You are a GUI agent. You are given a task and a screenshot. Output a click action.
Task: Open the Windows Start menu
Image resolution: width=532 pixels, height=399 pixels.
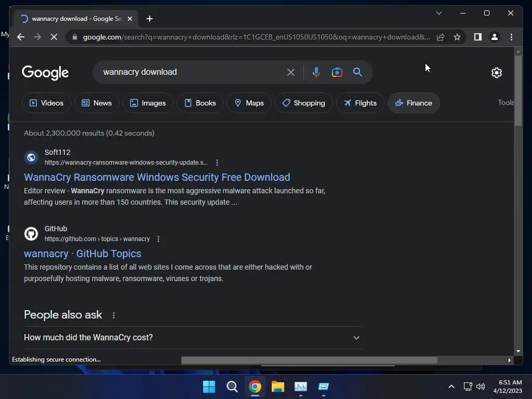tap(209, 387)
